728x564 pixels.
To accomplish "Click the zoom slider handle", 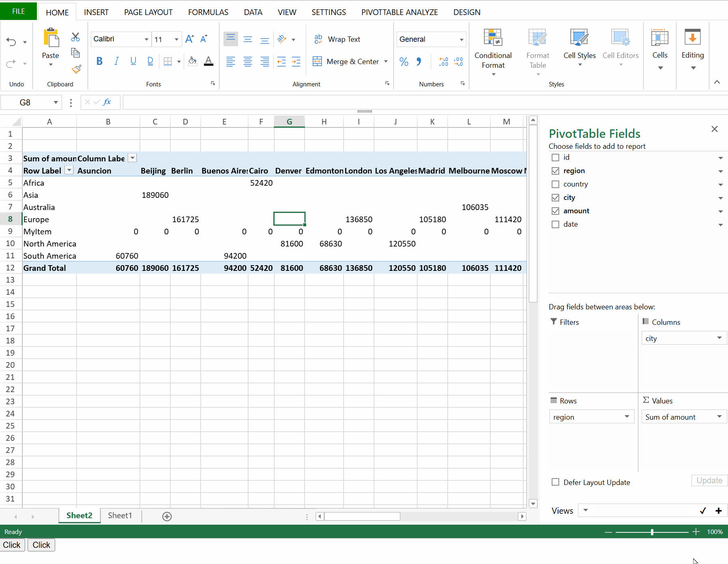I will (x=652, y=532).
